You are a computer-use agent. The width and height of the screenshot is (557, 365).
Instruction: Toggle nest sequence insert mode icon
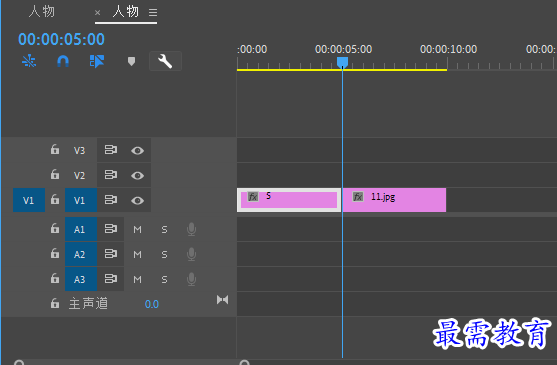29,61
